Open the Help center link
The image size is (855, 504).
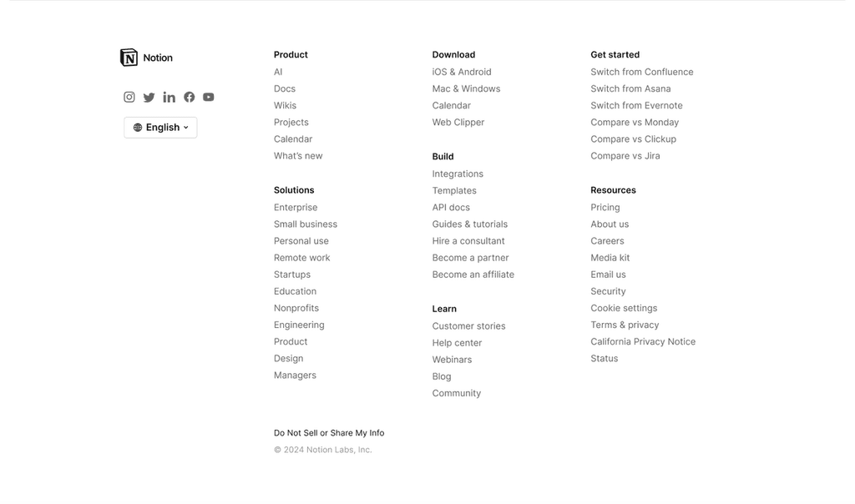coord(457,342)
